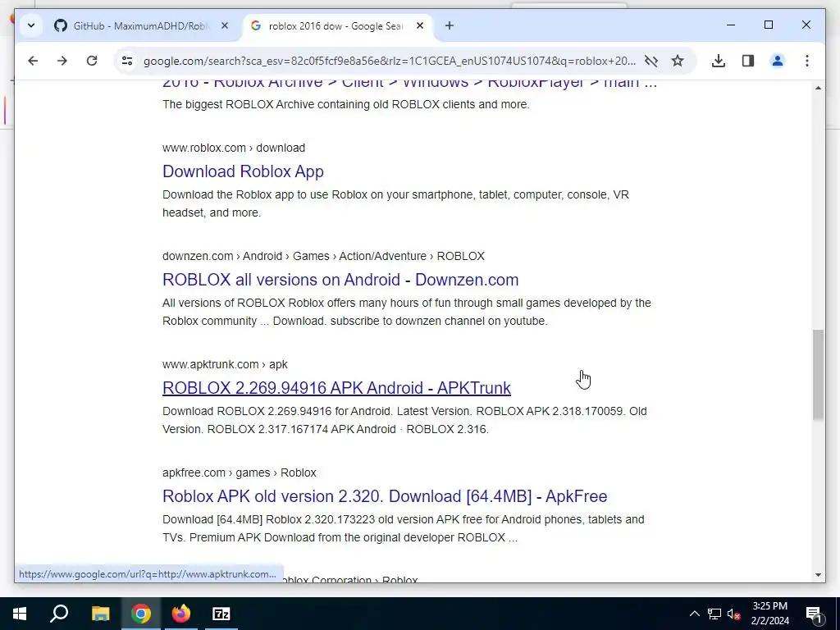Open the Download Roblox App result
The height and width of the screenshot is (630, 840).
pyautogui.click(x=243, y=171)
